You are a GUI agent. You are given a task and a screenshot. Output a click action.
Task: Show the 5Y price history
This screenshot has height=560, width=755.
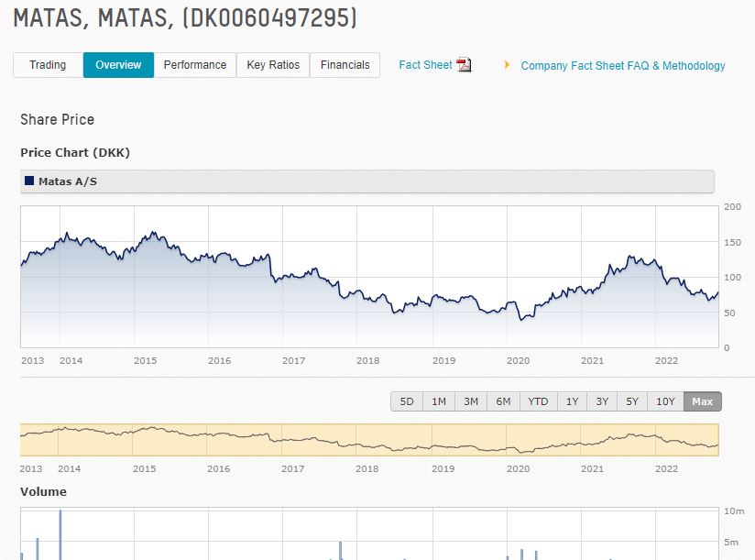click(x=632, y=401)
